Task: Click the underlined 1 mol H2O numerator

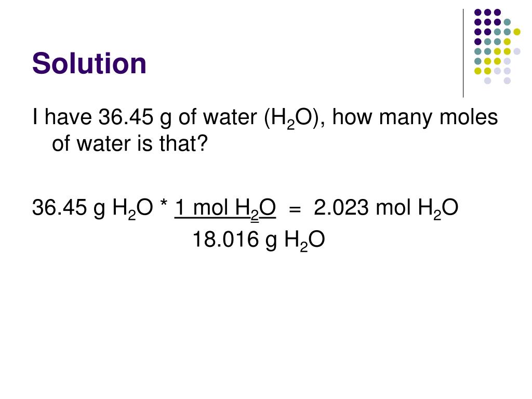Action: (225, 208)
